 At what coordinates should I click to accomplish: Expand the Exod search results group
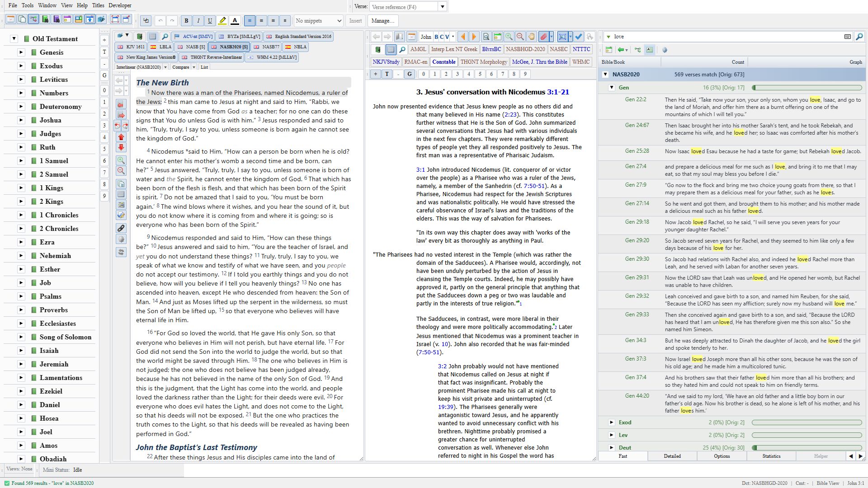611,422
